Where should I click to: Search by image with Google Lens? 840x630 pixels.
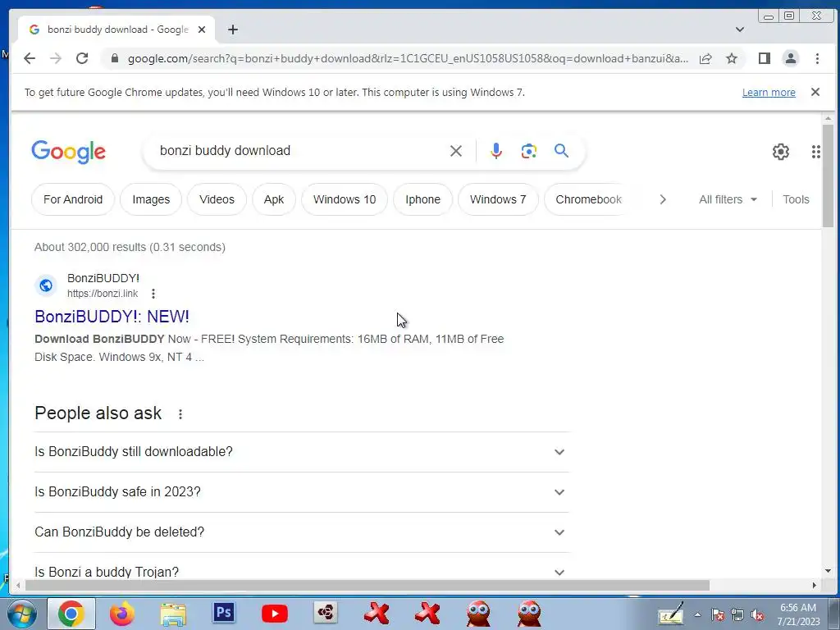529,151
